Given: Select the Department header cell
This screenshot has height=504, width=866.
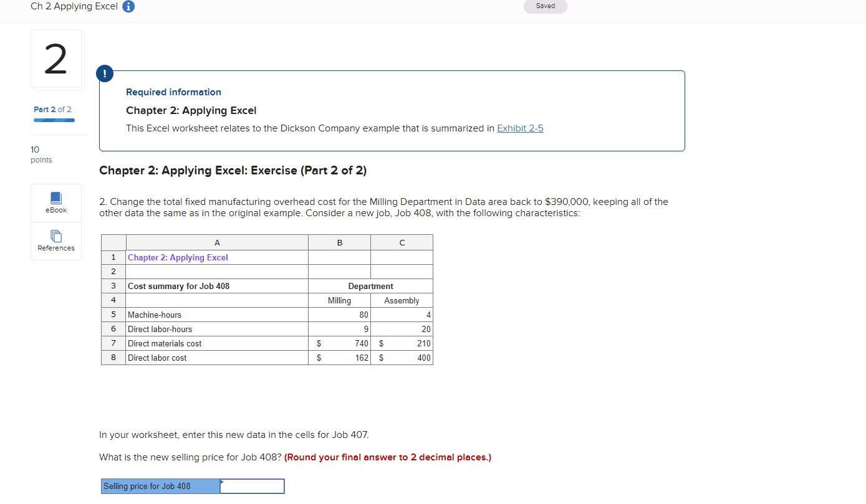Looking at the screenshot, I should [x=370, y=286].
